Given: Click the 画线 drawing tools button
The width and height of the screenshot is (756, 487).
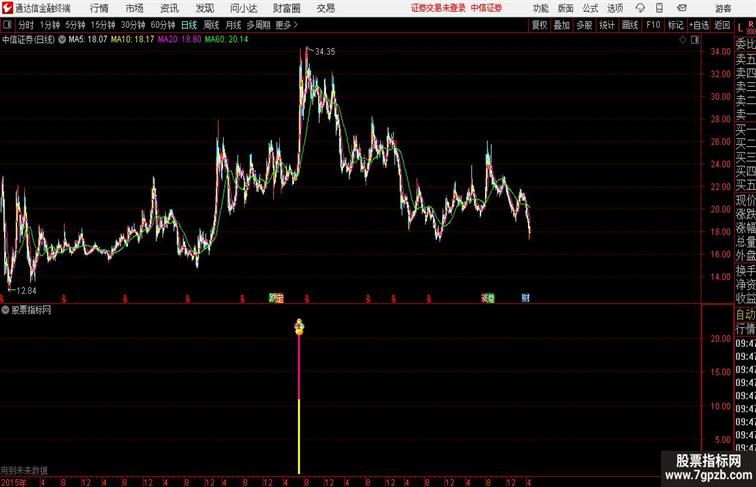Looking at the screenshot, I should (x=630, y=25).
